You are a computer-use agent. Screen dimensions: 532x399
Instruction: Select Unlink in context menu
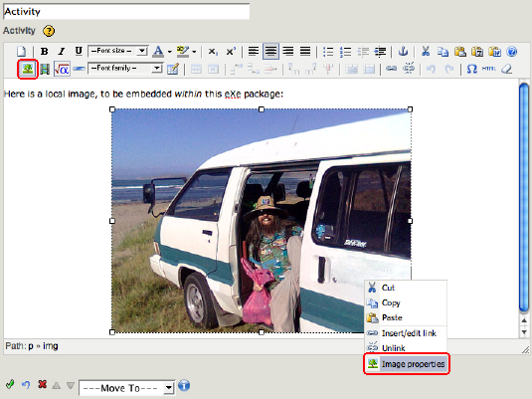[406, 348]
